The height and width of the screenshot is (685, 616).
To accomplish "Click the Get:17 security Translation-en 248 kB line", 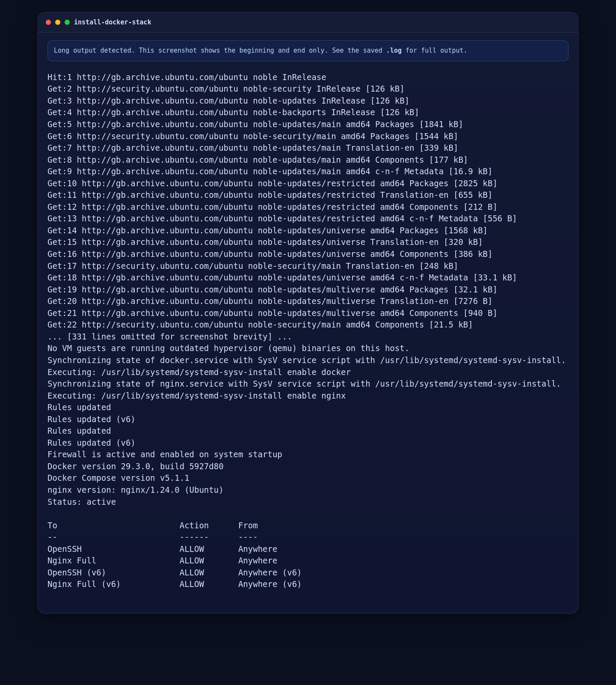I will (253, 266).
